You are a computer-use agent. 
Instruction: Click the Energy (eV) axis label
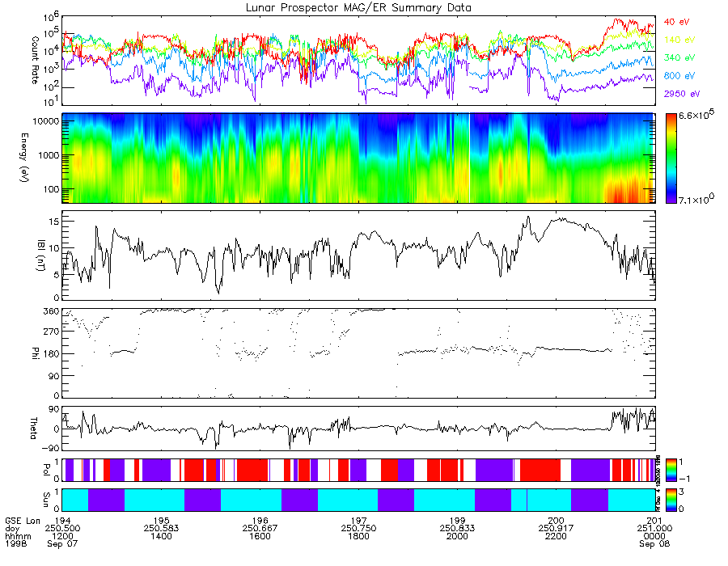click(x=24, y=158)
